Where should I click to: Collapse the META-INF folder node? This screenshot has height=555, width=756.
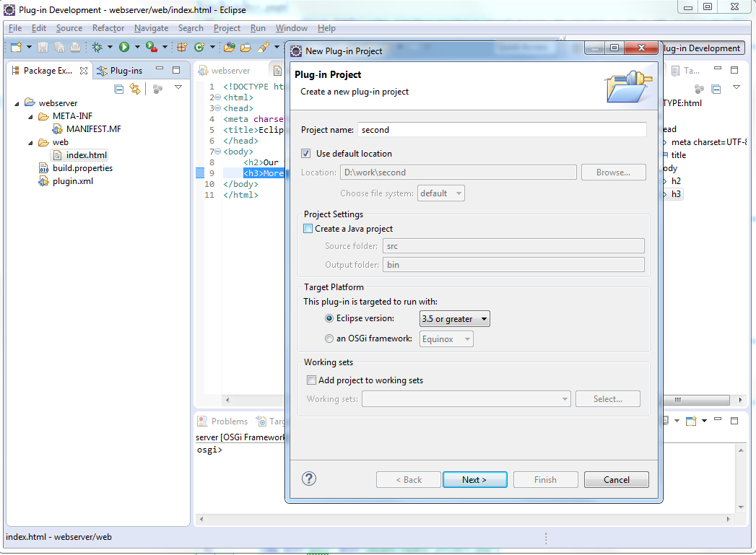(x=30, y=116)
